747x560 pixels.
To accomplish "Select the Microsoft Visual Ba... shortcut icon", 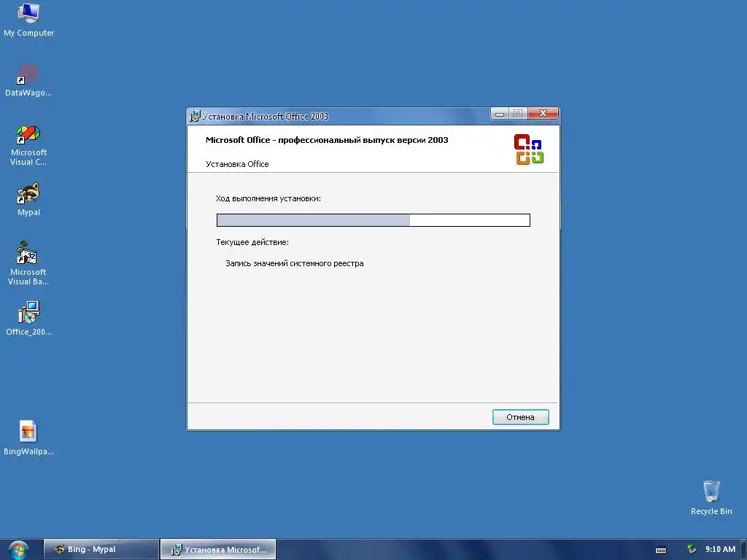I will [x=28, y=264].
